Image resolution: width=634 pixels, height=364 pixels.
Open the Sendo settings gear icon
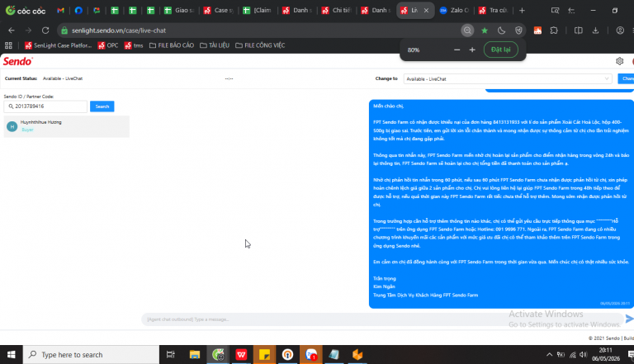[619, 61]
